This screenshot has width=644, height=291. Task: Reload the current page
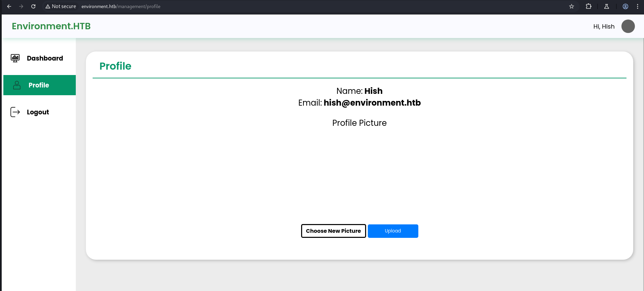pyautogui.click(x=33, y=6)
